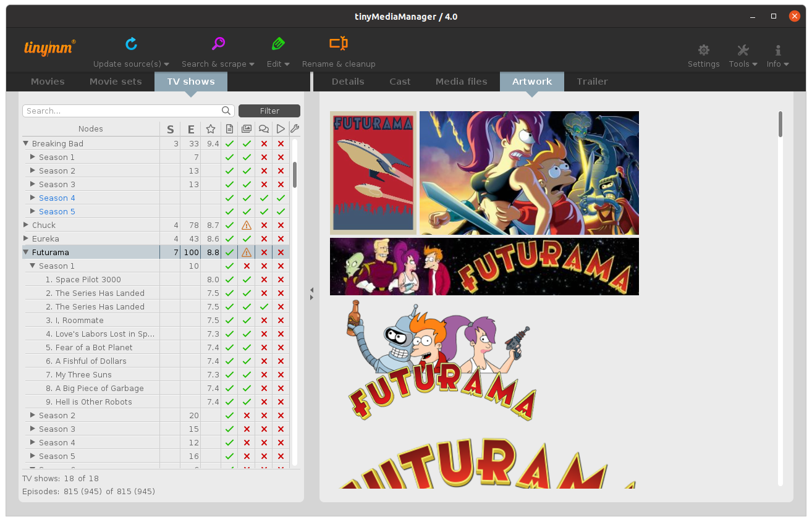Click the Filter button

click(x=269, y=111)
